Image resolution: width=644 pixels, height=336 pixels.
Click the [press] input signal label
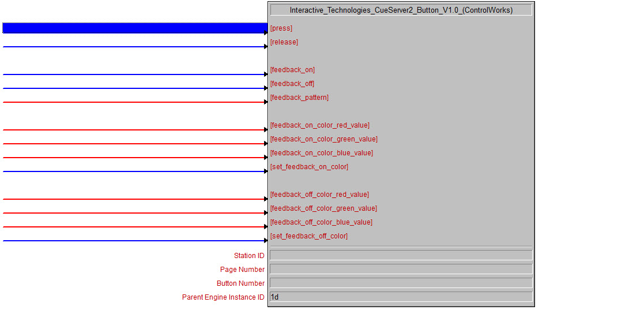[281, 28]
